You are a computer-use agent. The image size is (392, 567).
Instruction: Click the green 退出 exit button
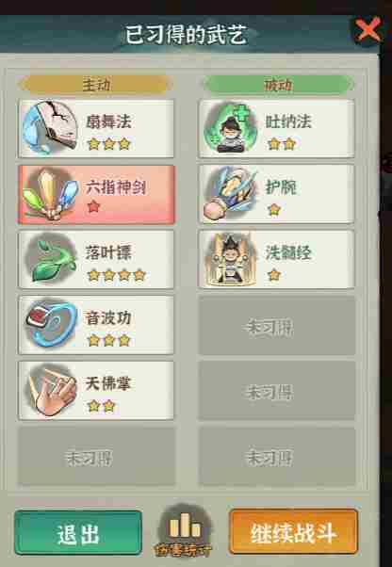[x=78, y=533]
